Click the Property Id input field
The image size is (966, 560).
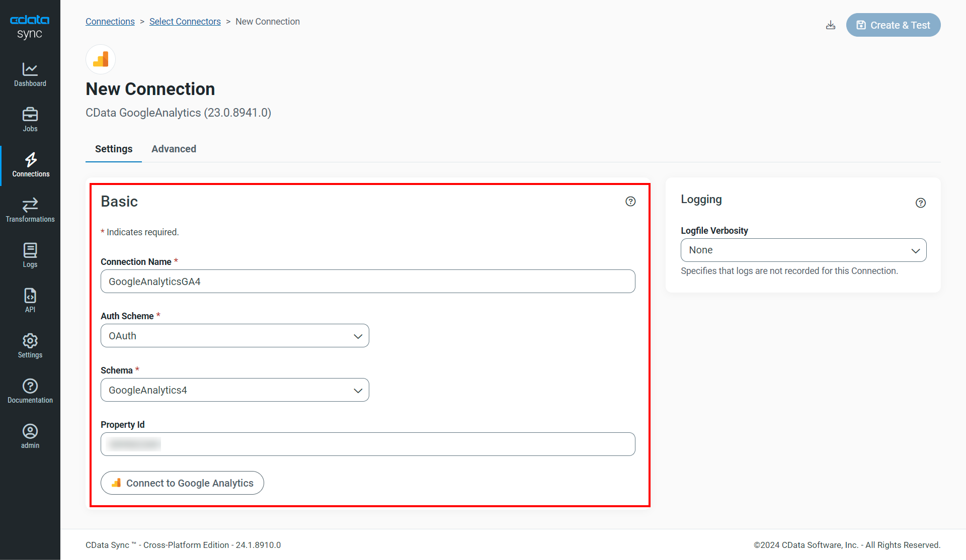click(x=368, y=444)
